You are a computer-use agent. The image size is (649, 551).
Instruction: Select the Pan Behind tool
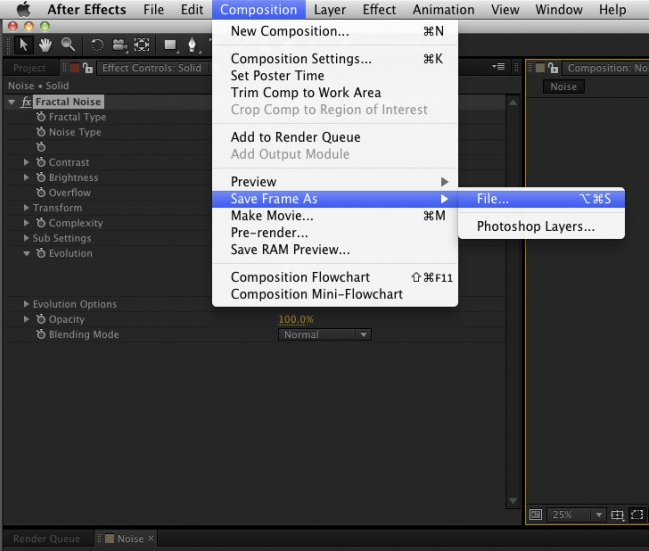click(142, 45)
